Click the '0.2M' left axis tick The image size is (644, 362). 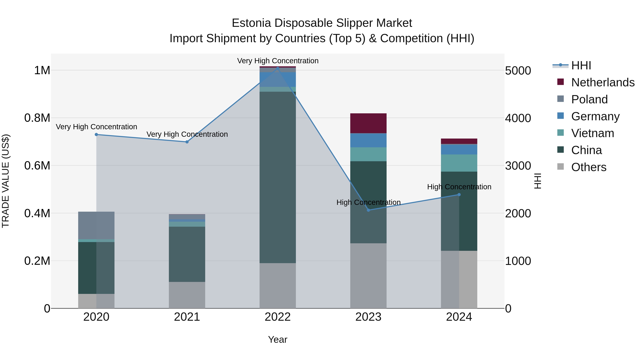coord(37,261)
